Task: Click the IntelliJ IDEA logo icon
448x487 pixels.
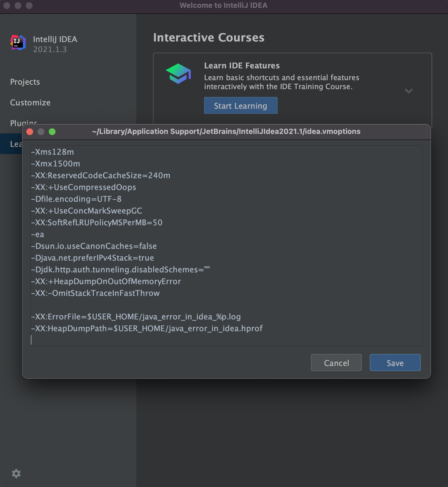Action: 18,43
